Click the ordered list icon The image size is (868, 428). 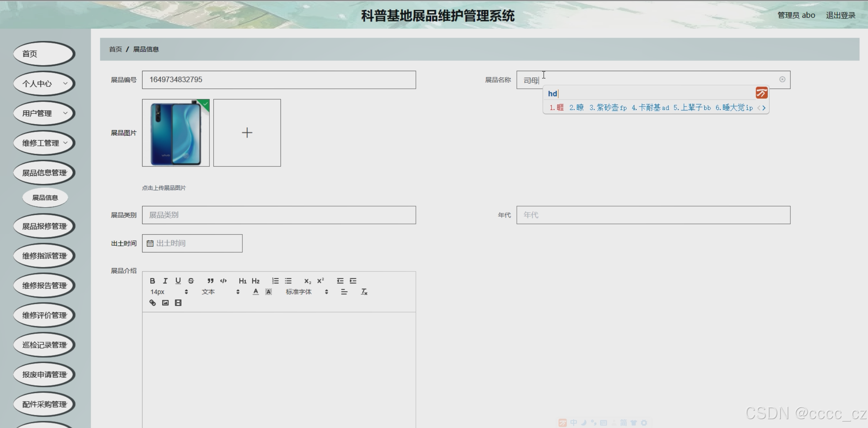click(x=275, y=281)
